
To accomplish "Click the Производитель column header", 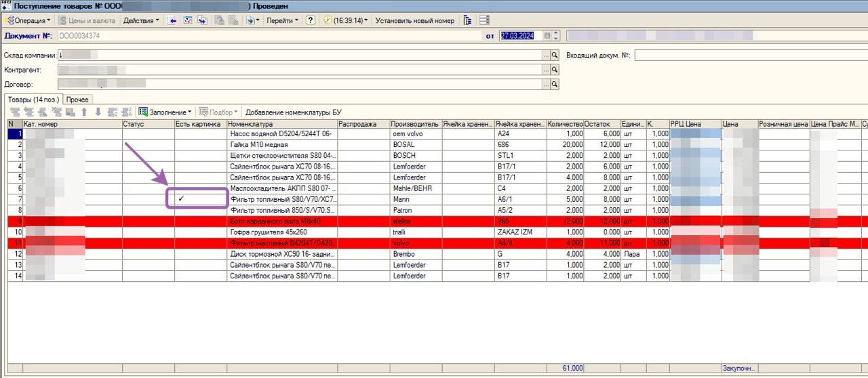I will pyautogui.click(x=415, y=124).
